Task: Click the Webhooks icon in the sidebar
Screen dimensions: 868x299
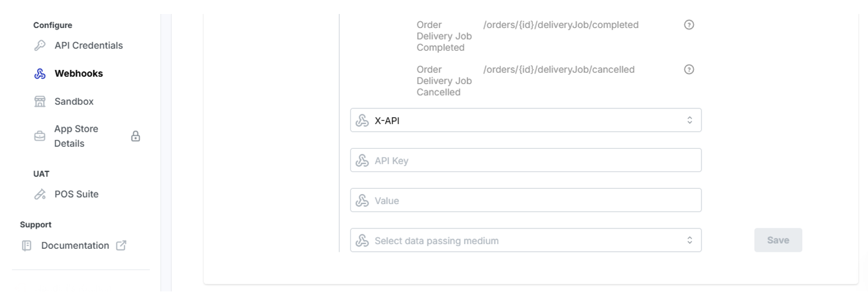Action: (x=40, y=73)
